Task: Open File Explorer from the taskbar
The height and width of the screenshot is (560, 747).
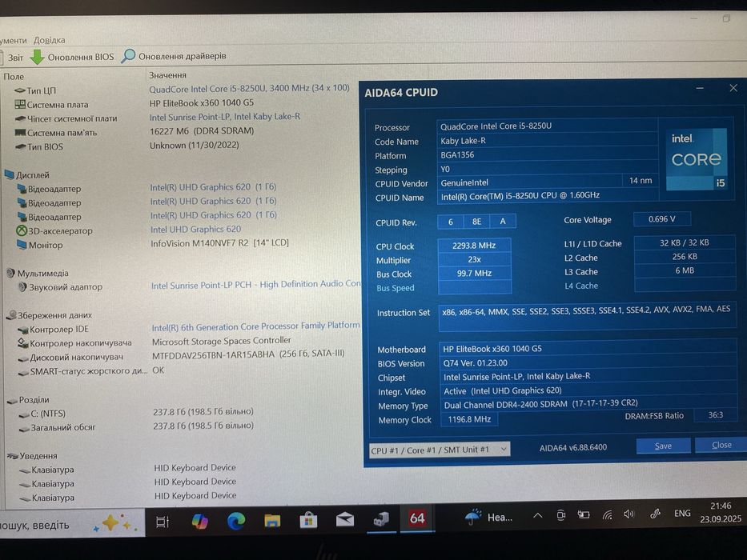Action: pos(272,521)
